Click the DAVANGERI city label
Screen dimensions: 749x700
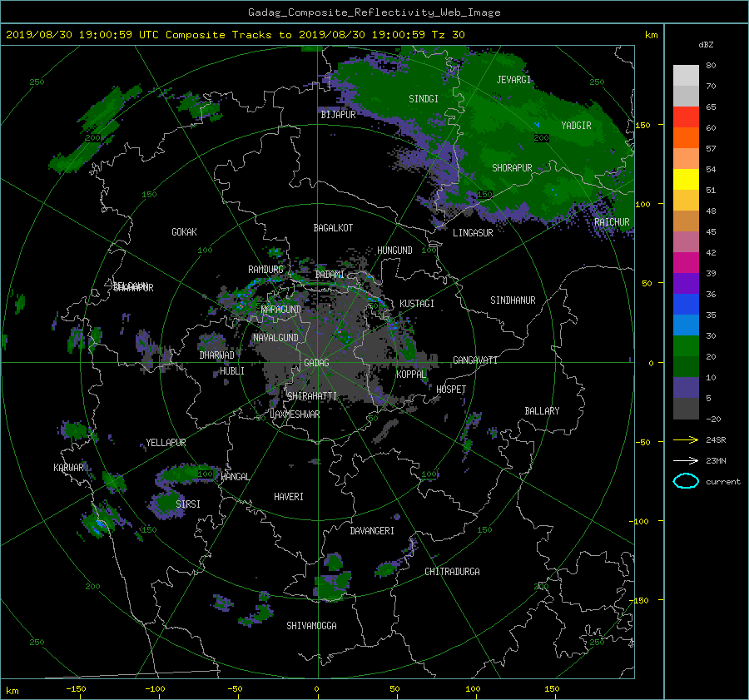(x=372, y=531)
